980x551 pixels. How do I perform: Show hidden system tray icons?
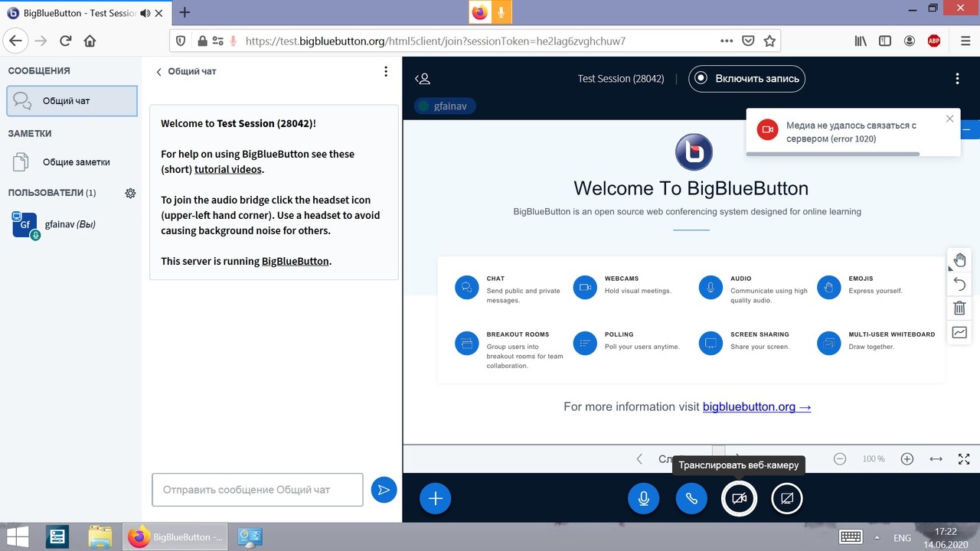877,537
